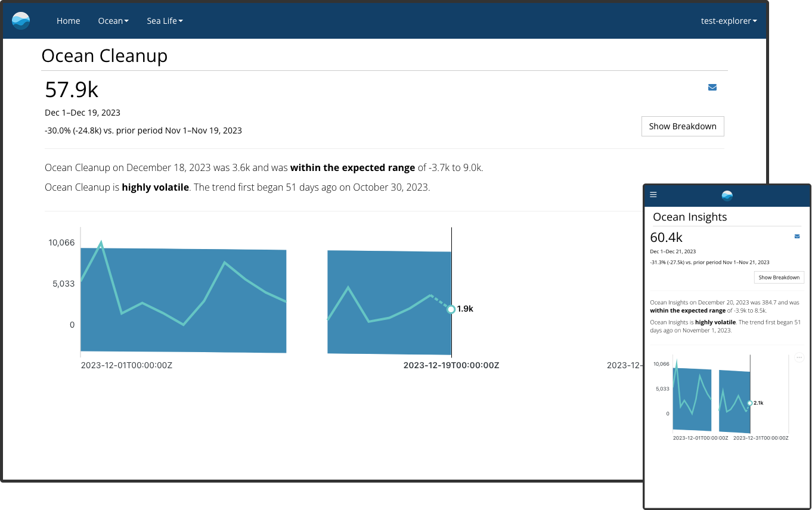Open the ellipsis options on mobile chart

tap(799, 357)
